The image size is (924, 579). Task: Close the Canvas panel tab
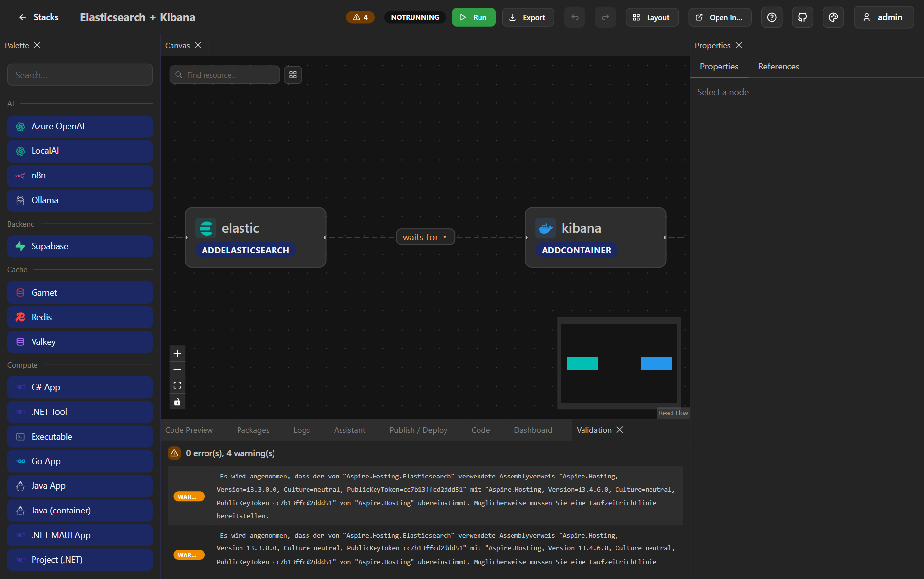coord(198,45)
